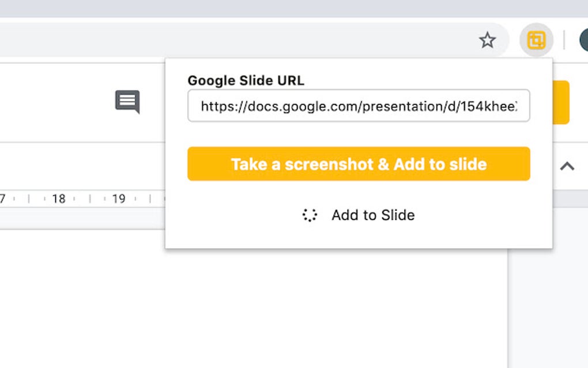Toggle the bookmark star for this page
588x368 pixels.
(x=488, y=40)
